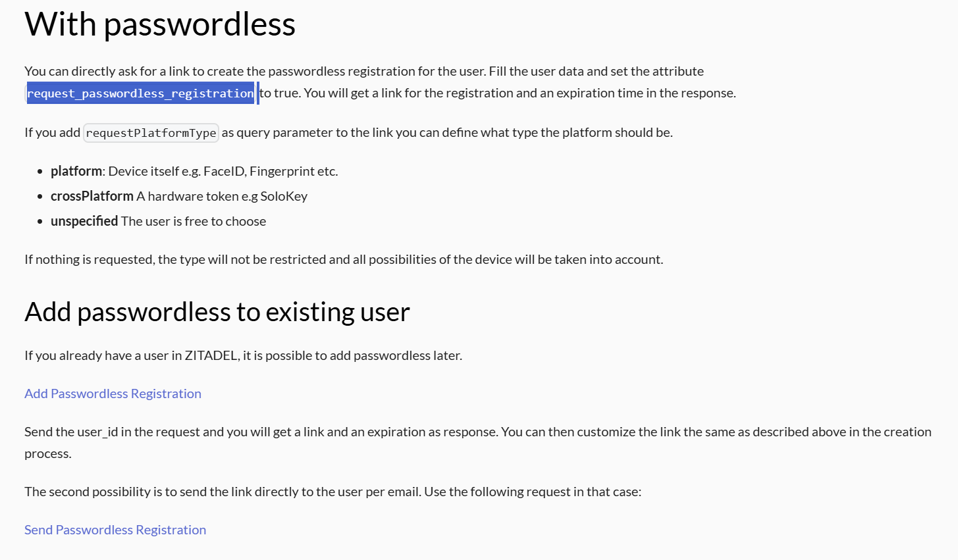Click the sentence 'If nothing is requested'
Screen dimensions: 958x560
(344, 259)
